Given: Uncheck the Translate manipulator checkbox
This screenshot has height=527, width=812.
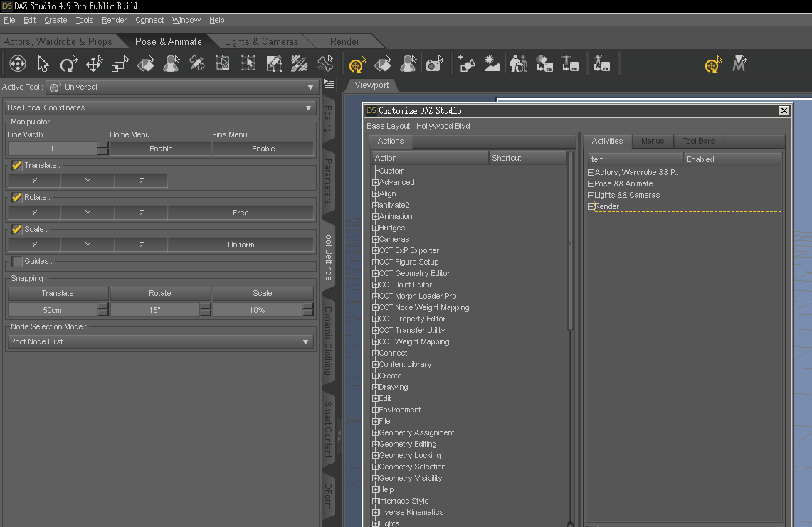Looking at the screenshot, I should tap(17, 166).
